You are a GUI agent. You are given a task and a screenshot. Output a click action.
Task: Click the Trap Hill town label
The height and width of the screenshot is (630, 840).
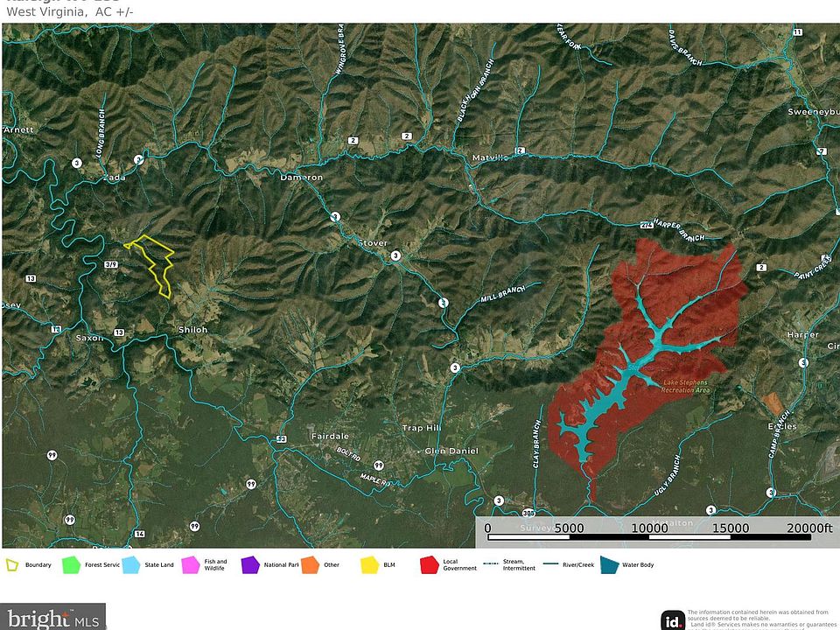tap(422, 428)
